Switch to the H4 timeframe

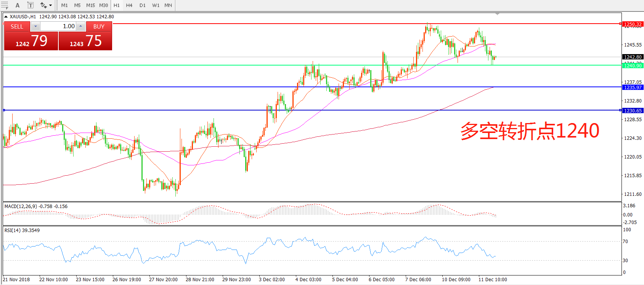[129, 5]
